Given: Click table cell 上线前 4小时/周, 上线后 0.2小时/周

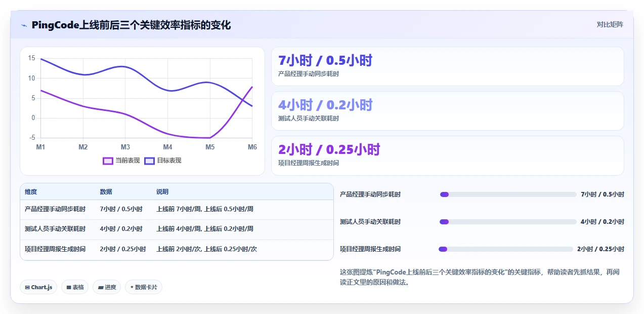Looking at the screenshot, I should (x=205, y=229).
